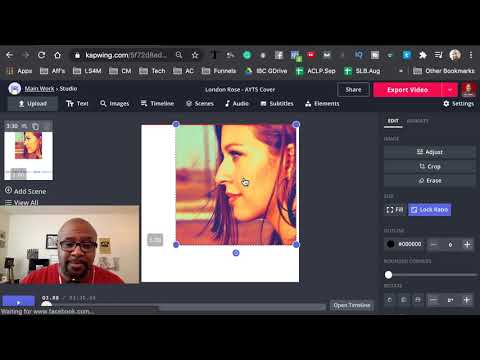The width and height of the screenshot is (480, 360).
Task: Click the play button on the timeline
Action: point(18,301)
